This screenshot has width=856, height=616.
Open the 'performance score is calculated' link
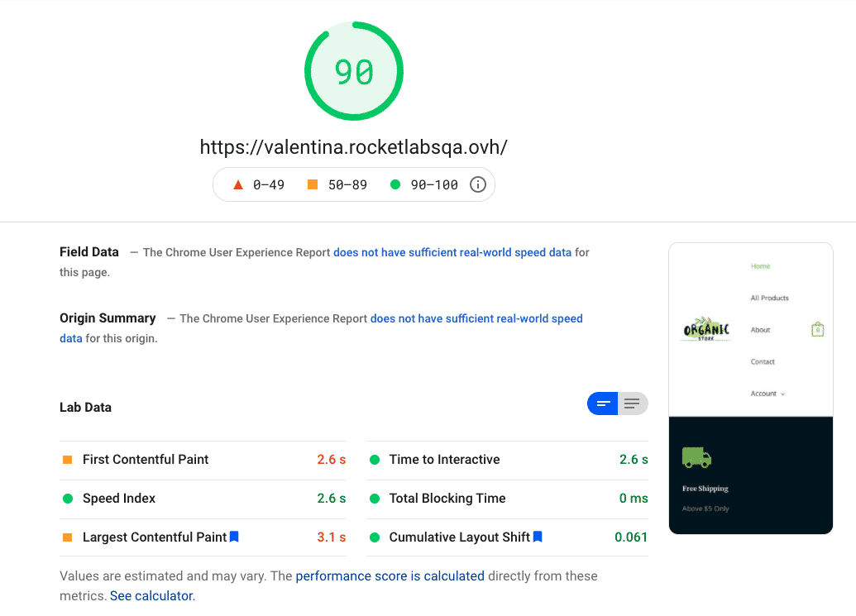[390, 576]
